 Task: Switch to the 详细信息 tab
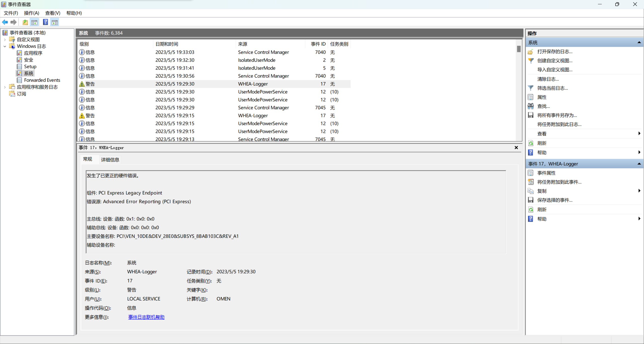coord(110,160)
